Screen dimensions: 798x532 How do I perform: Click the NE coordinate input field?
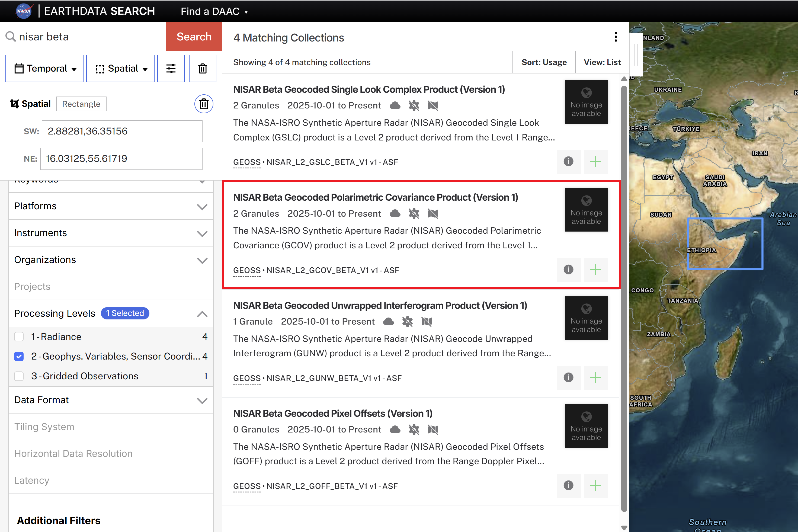[x=121, y=158]
